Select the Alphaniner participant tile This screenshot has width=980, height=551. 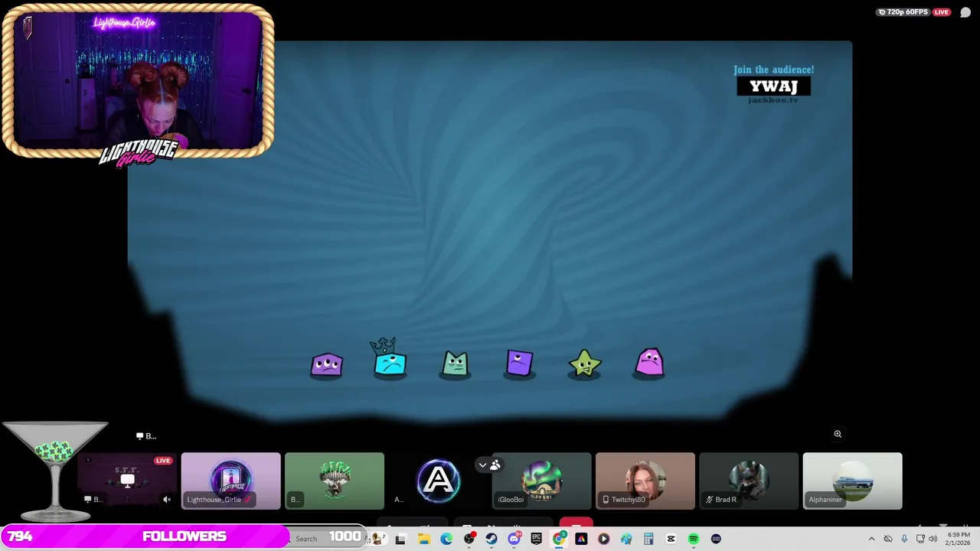(852, 481)
